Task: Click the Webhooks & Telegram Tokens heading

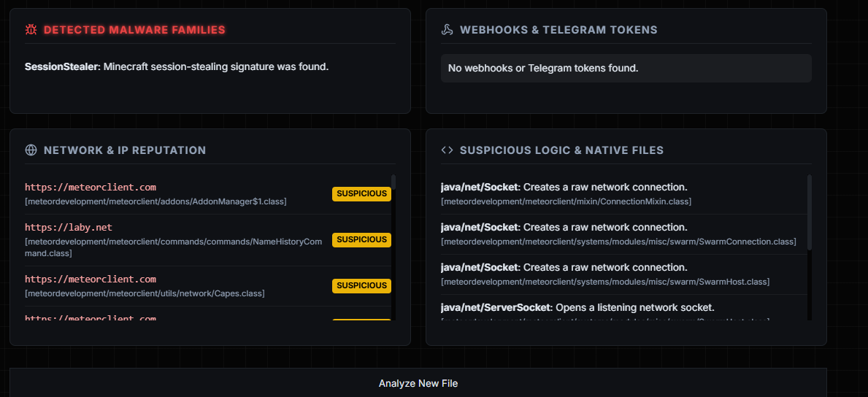Action: [x=558, y=30]
